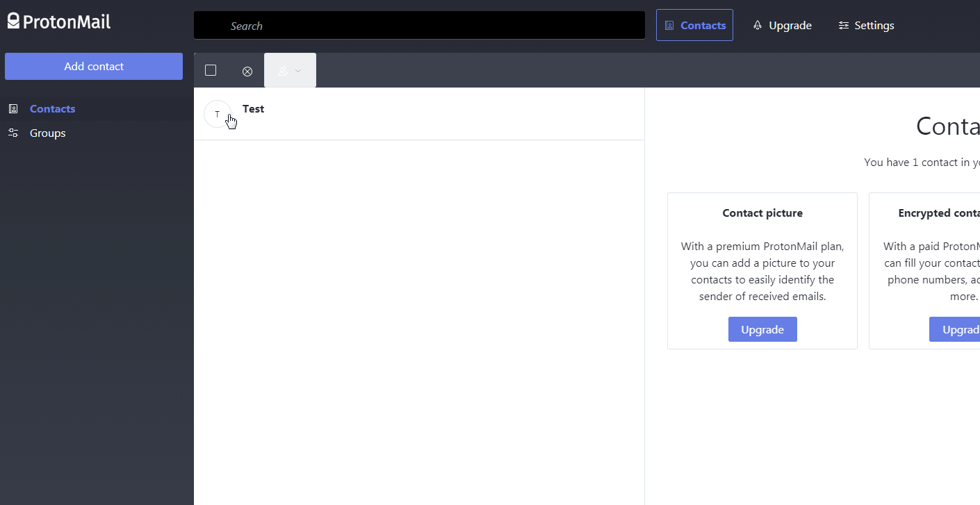
Task: Click the delete contact circled-X toolbar icon
Action: pyautogui.click(x=247, y=70)
